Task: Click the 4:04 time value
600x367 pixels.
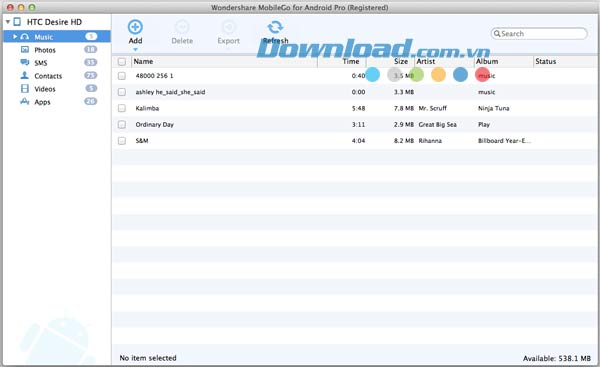Action: [358, 141]
